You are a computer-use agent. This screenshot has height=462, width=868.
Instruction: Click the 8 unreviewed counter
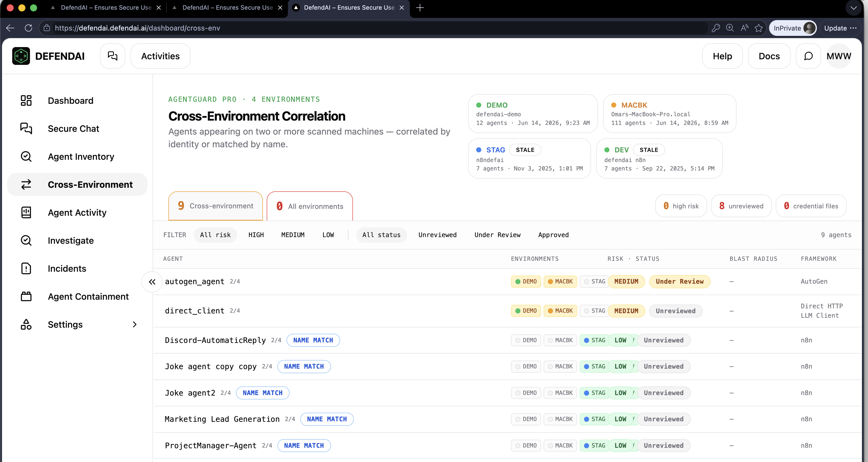tap(741, 206)
